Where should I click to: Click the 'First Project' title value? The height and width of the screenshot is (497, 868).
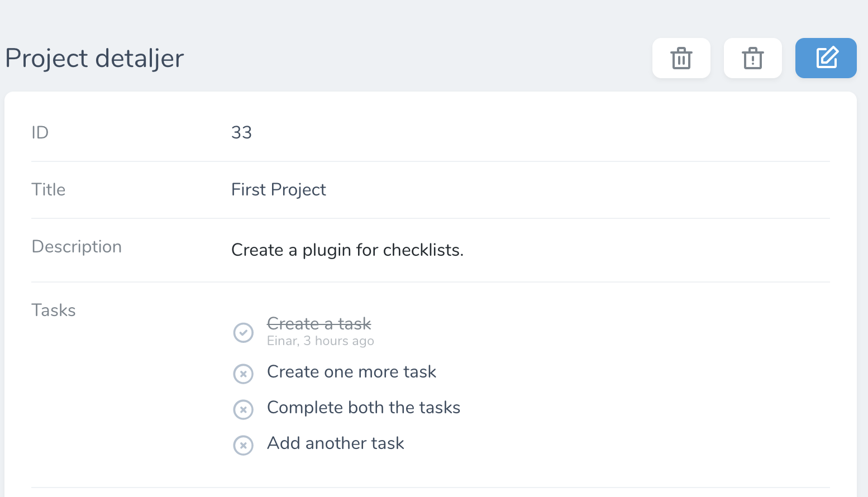(x=278, y=190)
